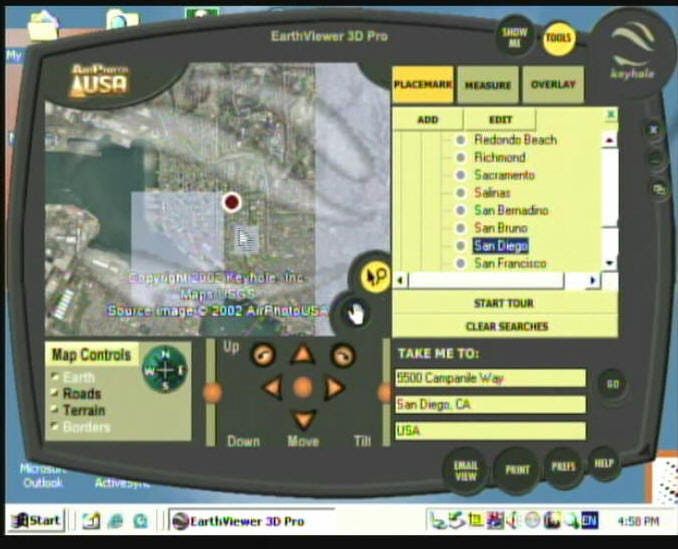
Task: Open the Add placemark tab
Action: tap(428, 120)
